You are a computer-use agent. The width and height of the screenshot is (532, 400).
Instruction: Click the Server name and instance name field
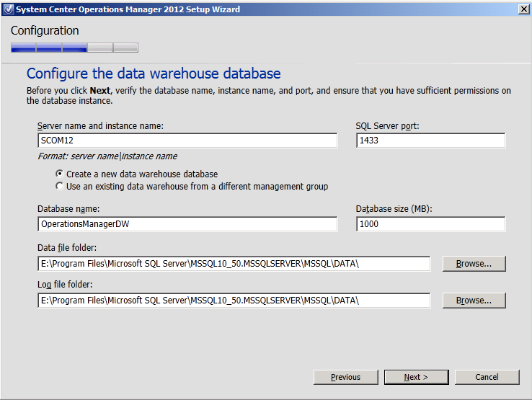pyautogui.click(x=187, y=141)
